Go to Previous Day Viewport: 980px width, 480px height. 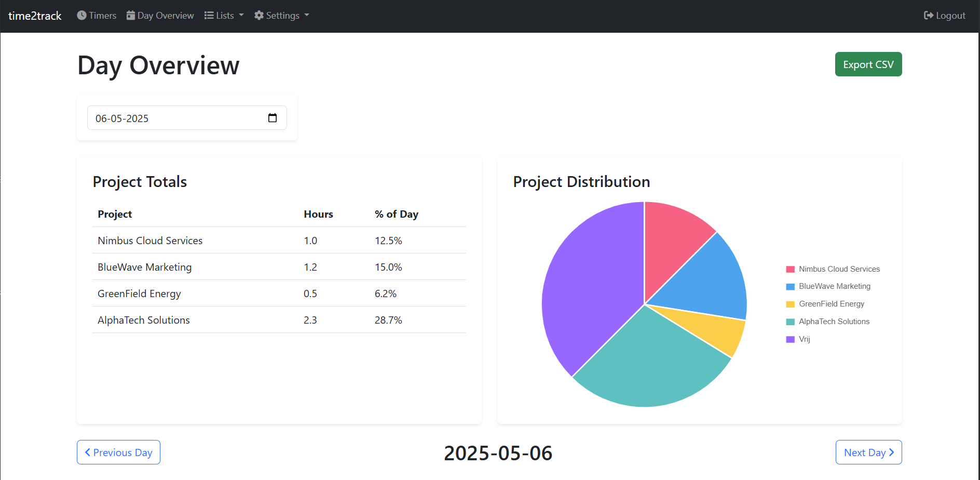coord(118,452)
